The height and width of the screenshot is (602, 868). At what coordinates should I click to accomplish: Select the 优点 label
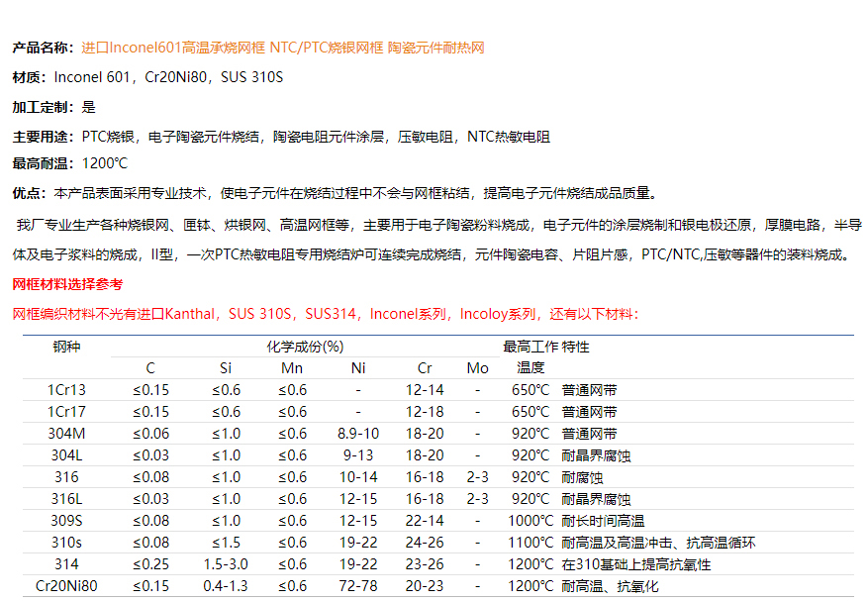click(29, 193)
